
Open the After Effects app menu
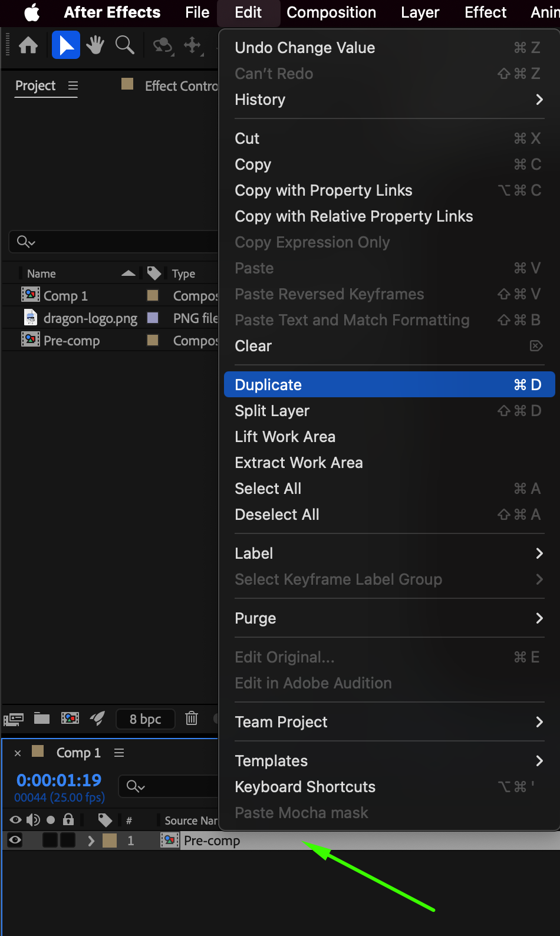(x=112, y=12)
